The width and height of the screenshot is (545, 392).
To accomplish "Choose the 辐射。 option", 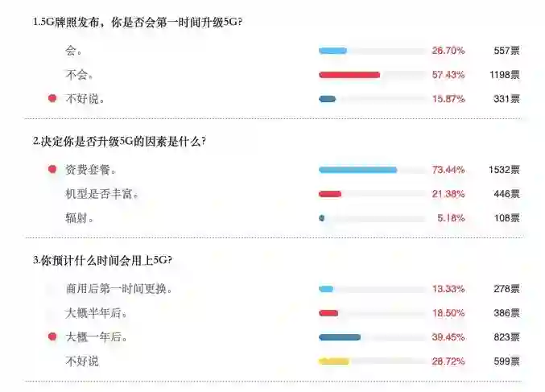I will 80,218.
